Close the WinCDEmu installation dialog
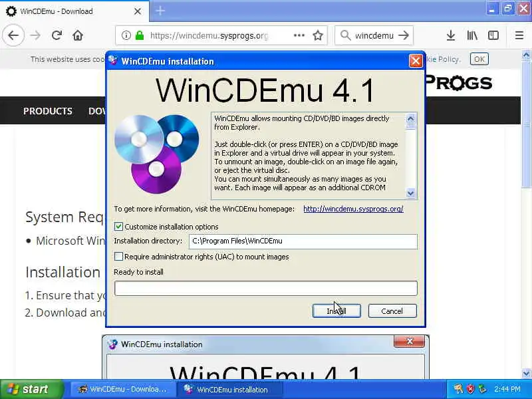 pyautogui.click(x=415, y=61)
